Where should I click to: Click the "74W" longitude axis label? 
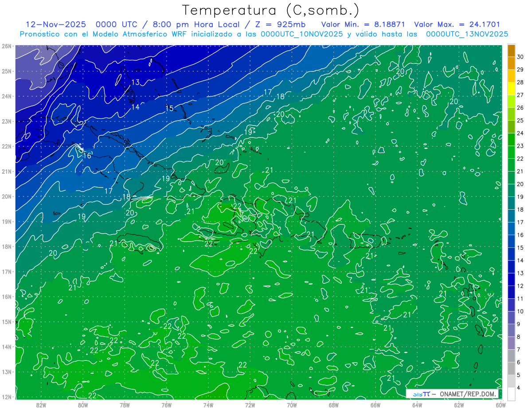pos(208,404)
